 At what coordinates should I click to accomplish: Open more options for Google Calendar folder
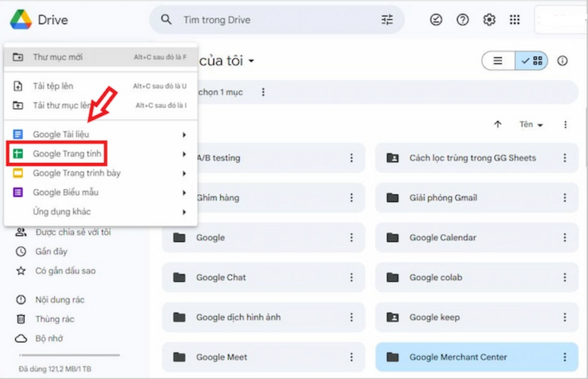(x=564, y=237)
